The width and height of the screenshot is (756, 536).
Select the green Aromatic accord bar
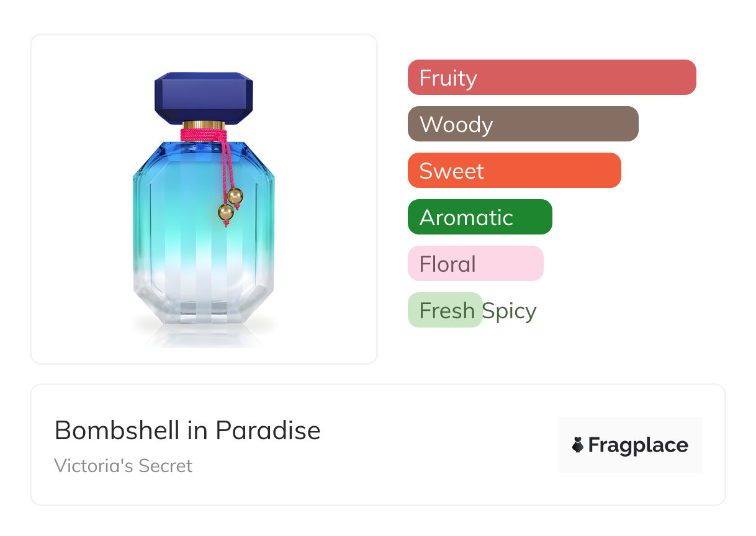click(x=479, y=217)
